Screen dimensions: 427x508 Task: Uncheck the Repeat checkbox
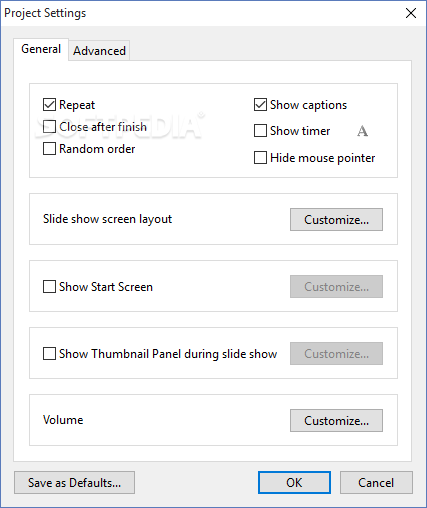click(x=49, y=105)
